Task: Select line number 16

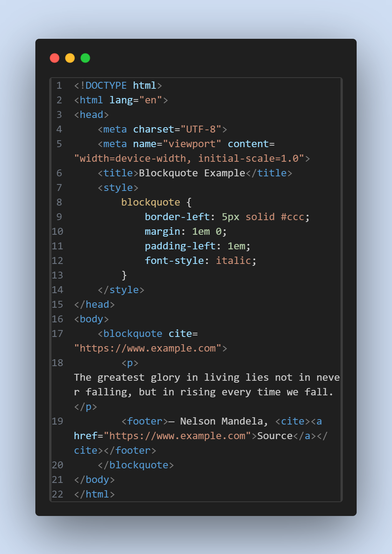Action: (x=58, y=319)
